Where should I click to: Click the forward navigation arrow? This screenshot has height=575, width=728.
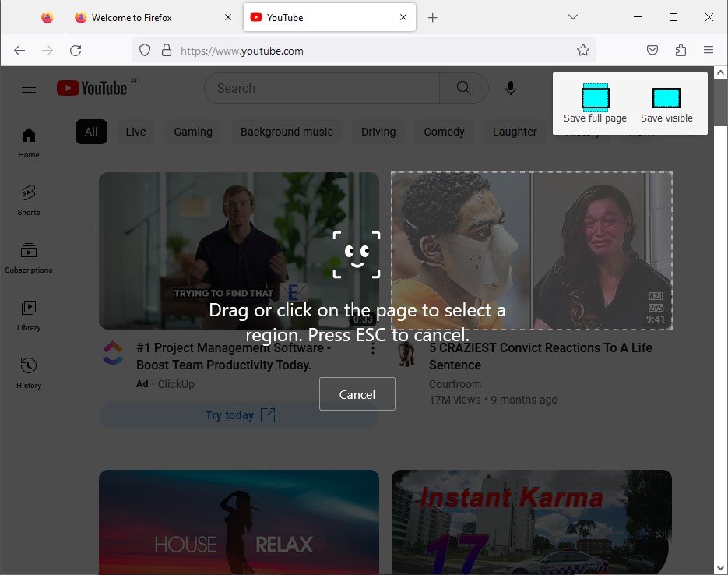coord(47,50)
